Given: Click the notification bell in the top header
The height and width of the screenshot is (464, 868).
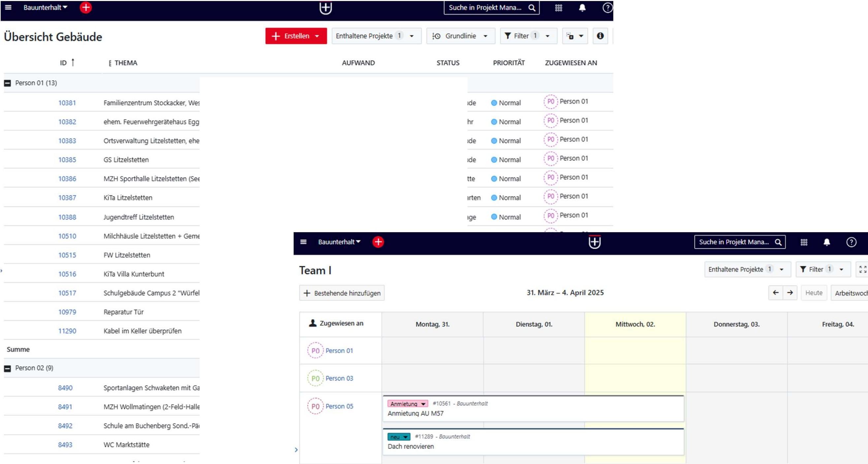Looking at the screenshot, I should click(582, 8).
